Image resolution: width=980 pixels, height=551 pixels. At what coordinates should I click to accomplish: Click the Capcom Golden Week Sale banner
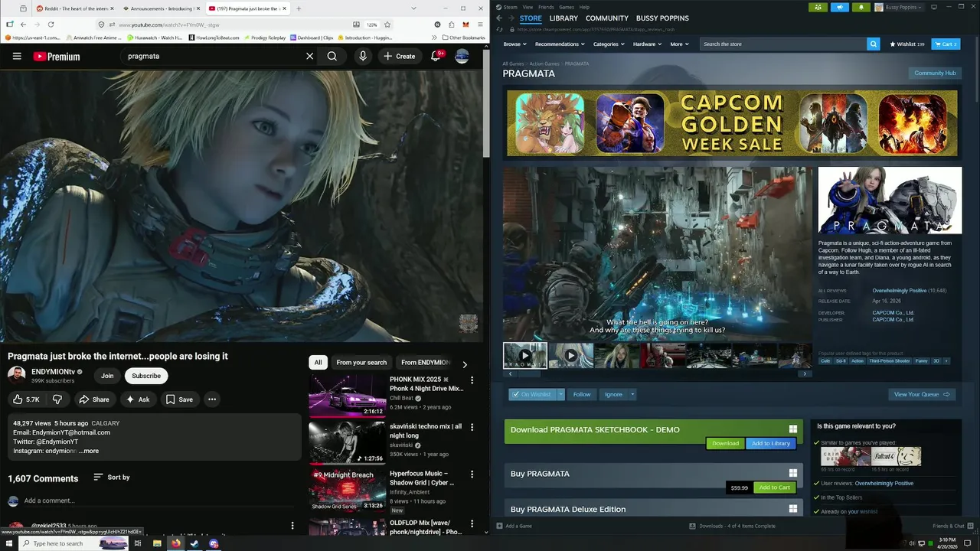click(x=732, y=123)
